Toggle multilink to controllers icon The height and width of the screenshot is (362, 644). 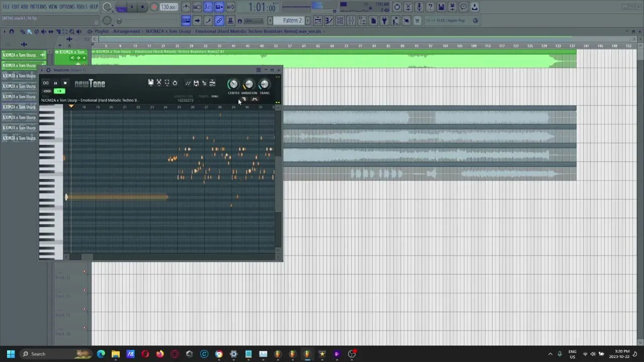[219, 21]
